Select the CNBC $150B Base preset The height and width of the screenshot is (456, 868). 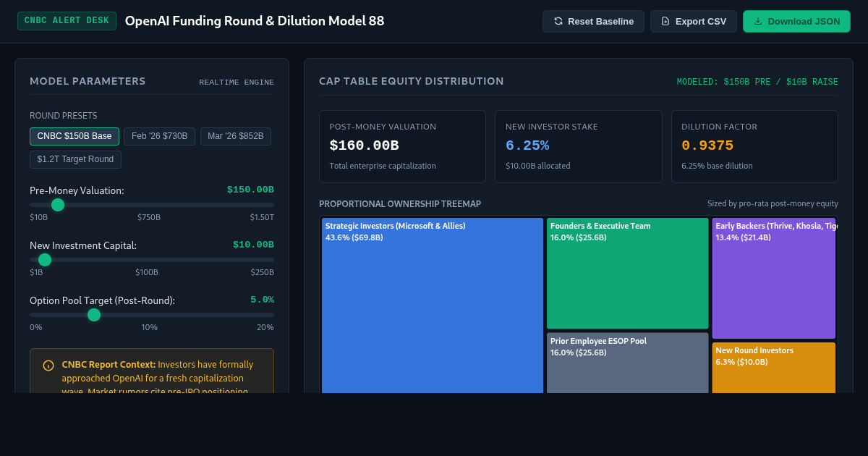(x=75, y=136)
